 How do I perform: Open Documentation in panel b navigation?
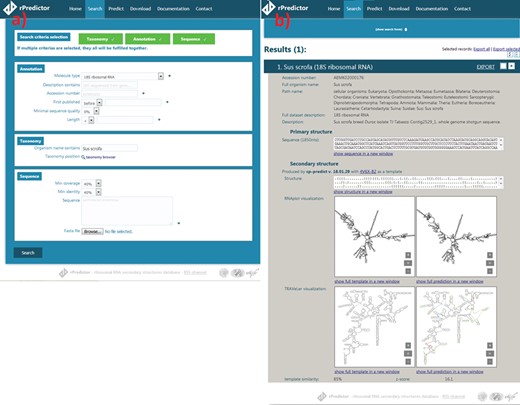tap(432, 9)
